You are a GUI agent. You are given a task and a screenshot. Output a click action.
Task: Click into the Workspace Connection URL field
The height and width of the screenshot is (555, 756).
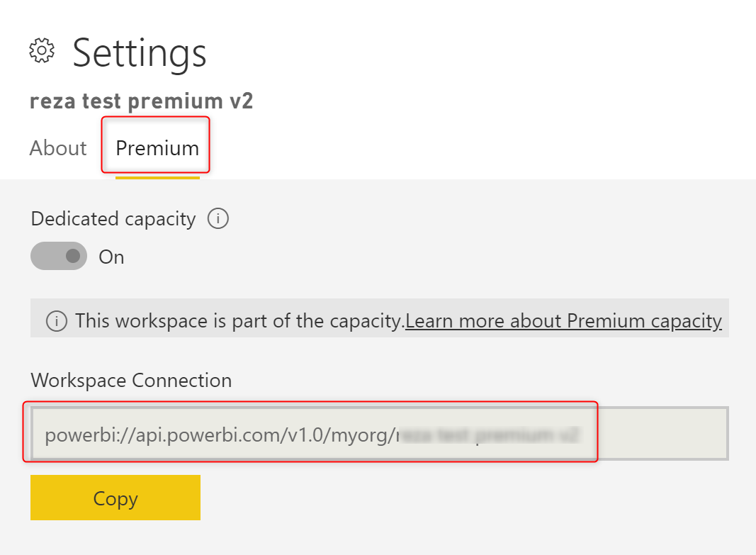[378, 433]
